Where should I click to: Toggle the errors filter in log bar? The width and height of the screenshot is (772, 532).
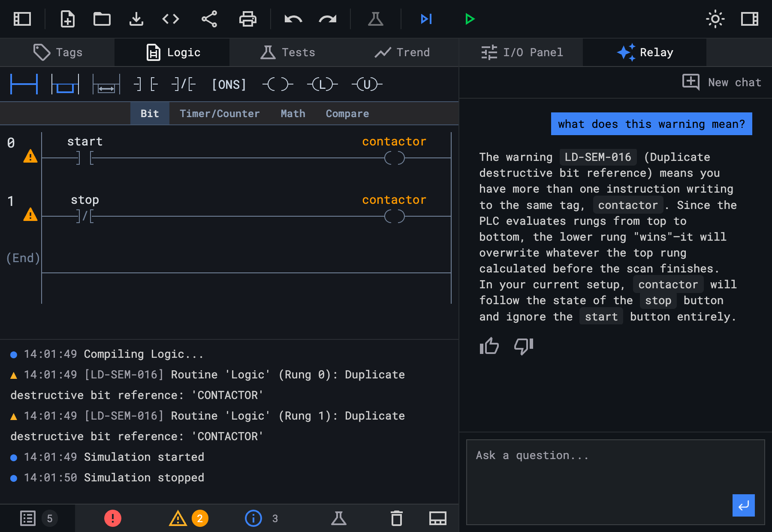point(113,518)
